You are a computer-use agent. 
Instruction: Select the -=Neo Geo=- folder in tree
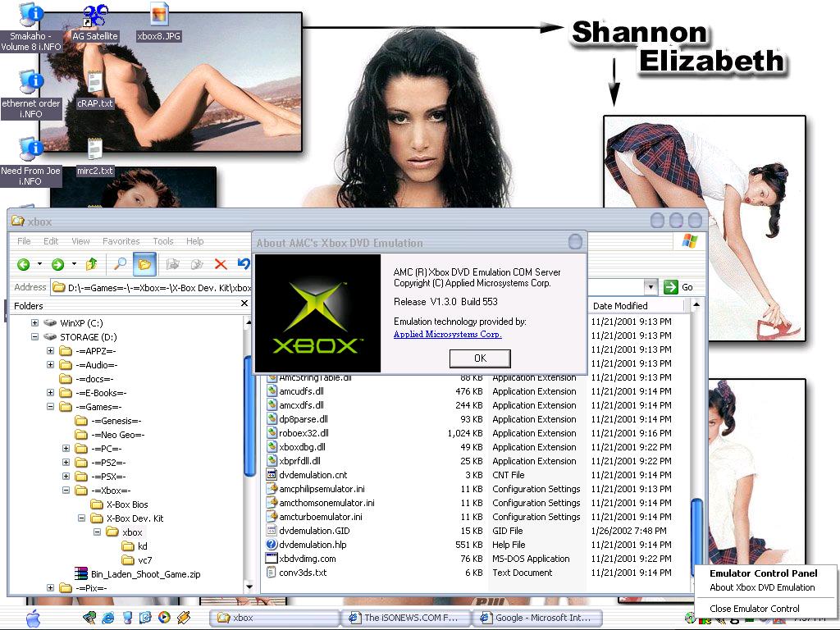click(x=110, y=435)
